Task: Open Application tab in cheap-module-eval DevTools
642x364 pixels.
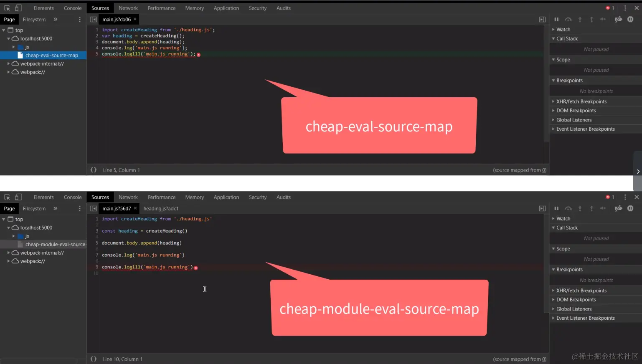Action: coord(226,197)
